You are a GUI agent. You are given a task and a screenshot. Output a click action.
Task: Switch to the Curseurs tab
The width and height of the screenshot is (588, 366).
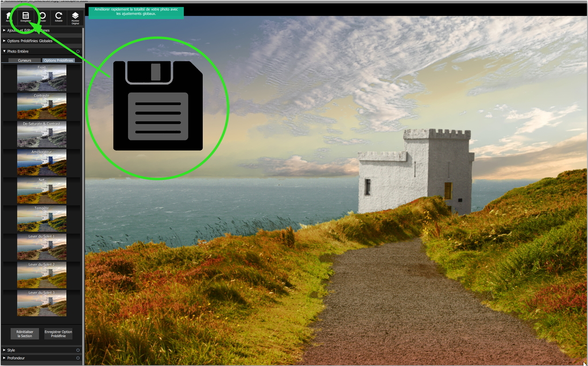click(x=24, y=60)
